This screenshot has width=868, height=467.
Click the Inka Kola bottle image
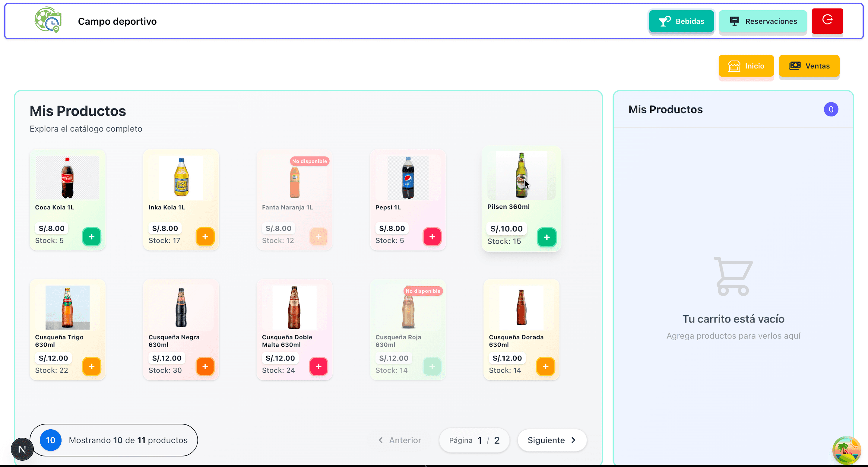tap(181, 178)
